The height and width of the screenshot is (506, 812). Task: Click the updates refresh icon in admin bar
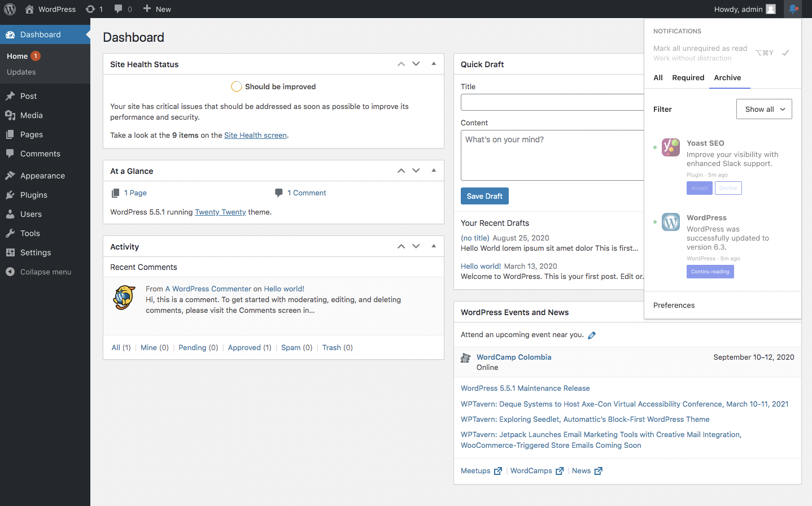[x=90, y=9]
